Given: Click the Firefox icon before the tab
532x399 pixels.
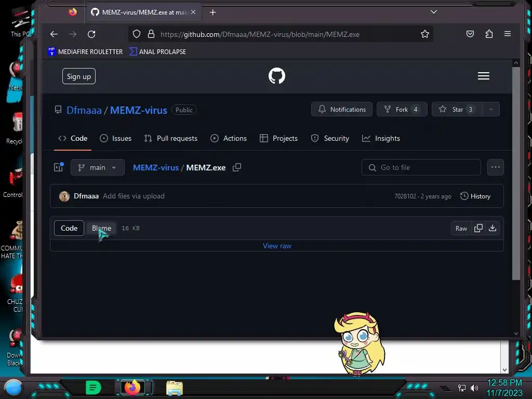Looking at the screenshot, I should tap(73, 12).
